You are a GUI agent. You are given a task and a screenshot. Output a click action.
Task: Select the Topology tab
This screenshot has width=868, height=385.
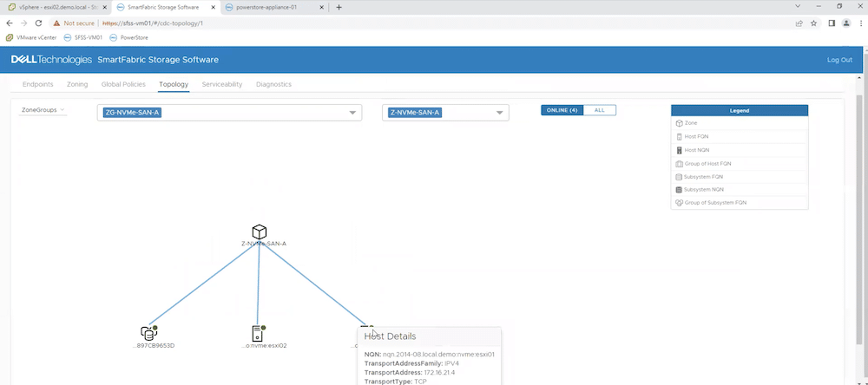[174, 84]
